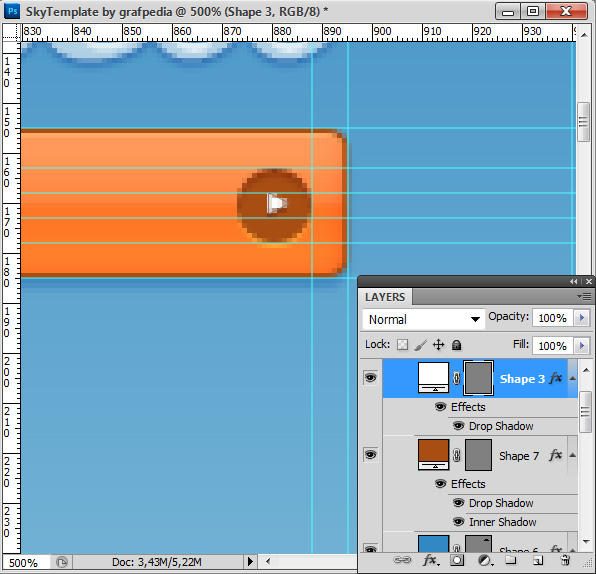Click Inner Shadow effect under Shape 7

(502, 522)
